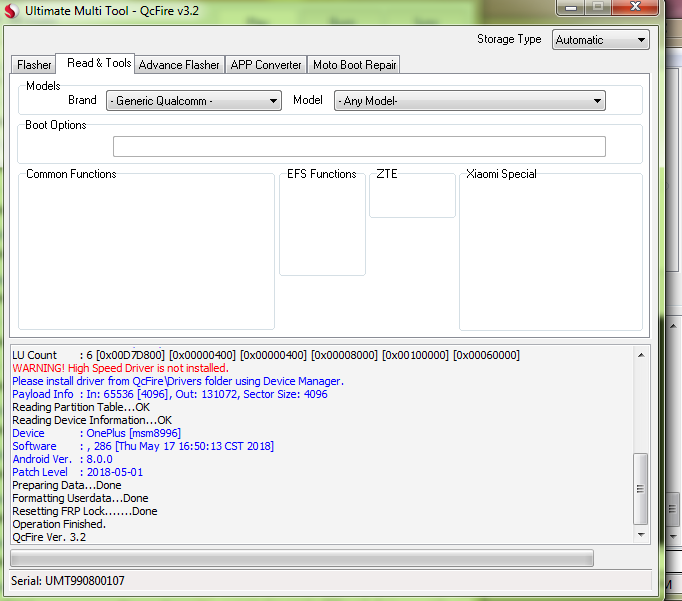The width and height of the screenshot is (682, 601).
Task: Click 'Reading Device Information...OK' line
Action: tap(92, 421)
